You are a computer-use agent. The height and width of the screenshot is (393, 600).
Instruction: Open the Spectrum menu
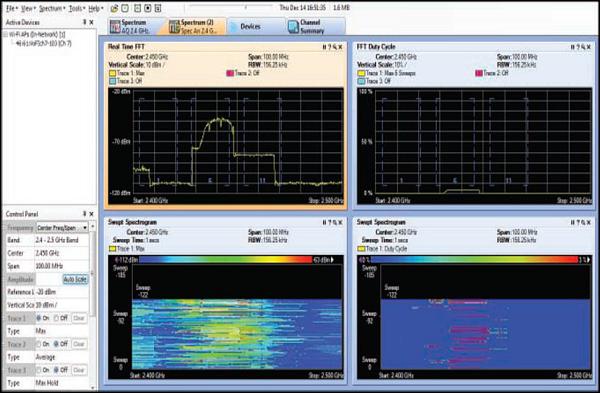pos(52,8)
